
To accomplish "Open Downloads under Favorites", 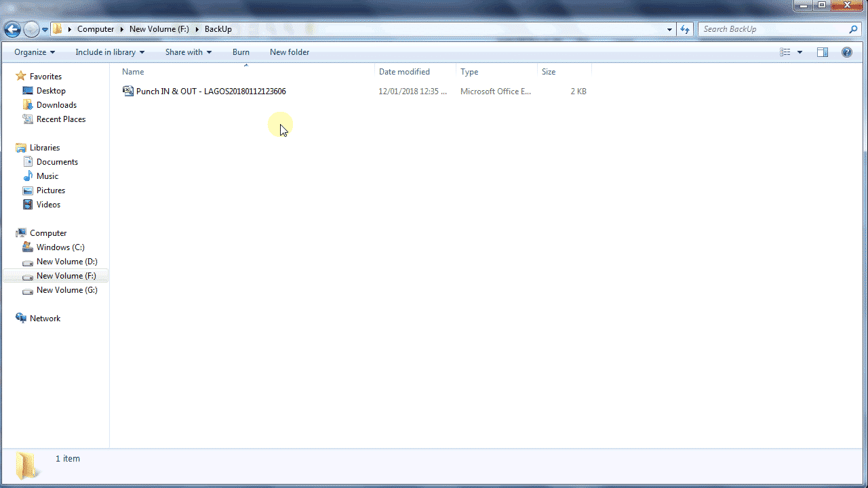I will click(56, 105).
